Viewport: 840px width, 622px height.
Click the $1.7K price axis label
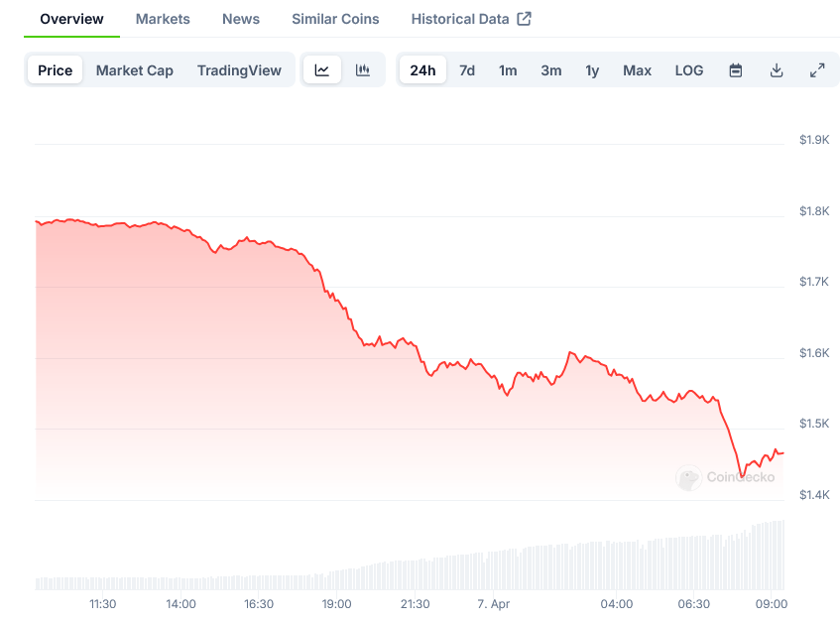814,282
